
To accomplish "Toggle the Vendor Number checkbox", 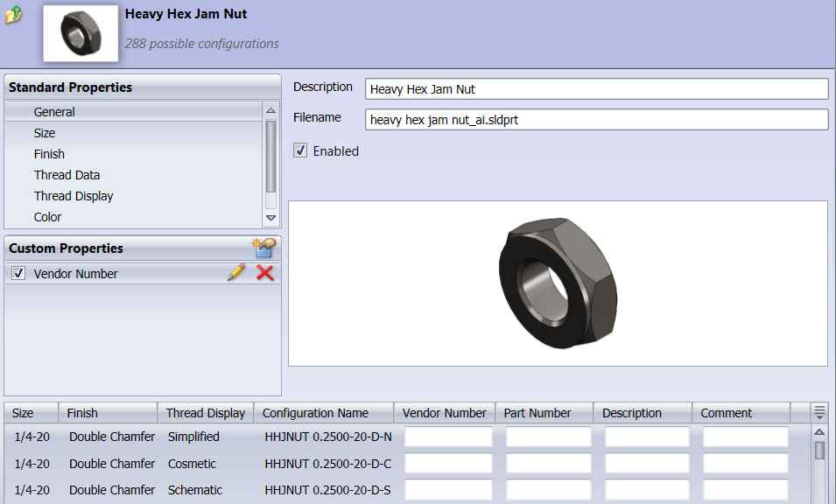I will pos(18,274).
